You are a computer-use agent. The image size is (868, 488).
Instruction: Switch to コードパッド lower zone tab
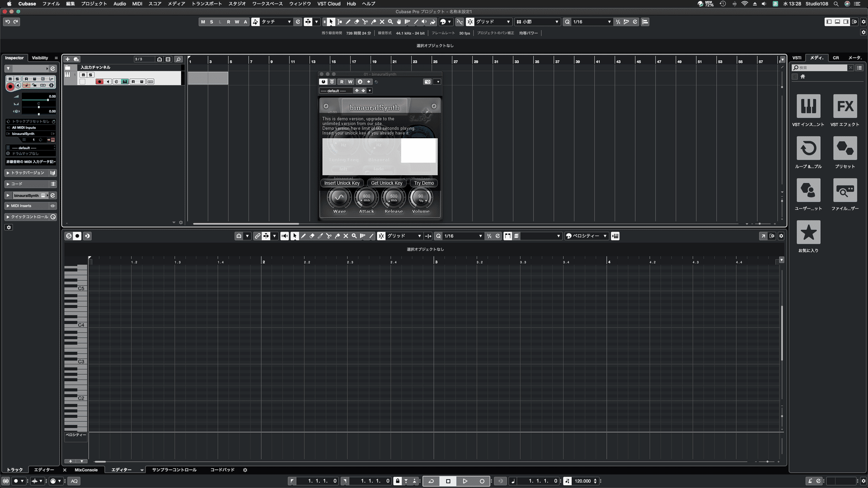[x=222, y=470]
